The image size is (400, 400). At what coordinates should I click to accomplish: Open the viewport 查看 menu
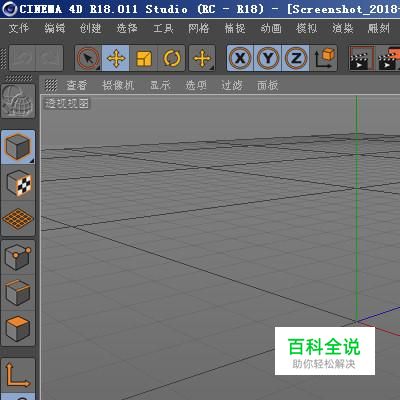(x=76, y=86)
